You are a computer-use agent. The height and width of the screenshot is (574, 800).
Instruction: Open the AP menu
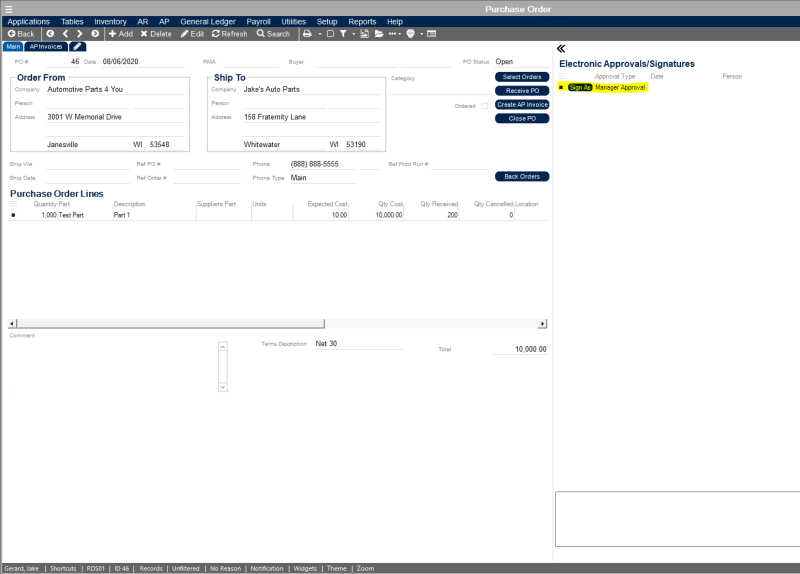pyautogui.click(x=164, y=21)
